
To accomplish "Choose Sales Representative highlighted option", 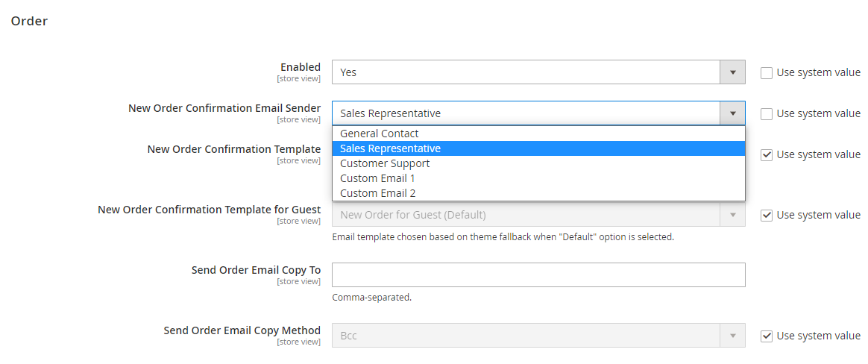I will 538,148.
